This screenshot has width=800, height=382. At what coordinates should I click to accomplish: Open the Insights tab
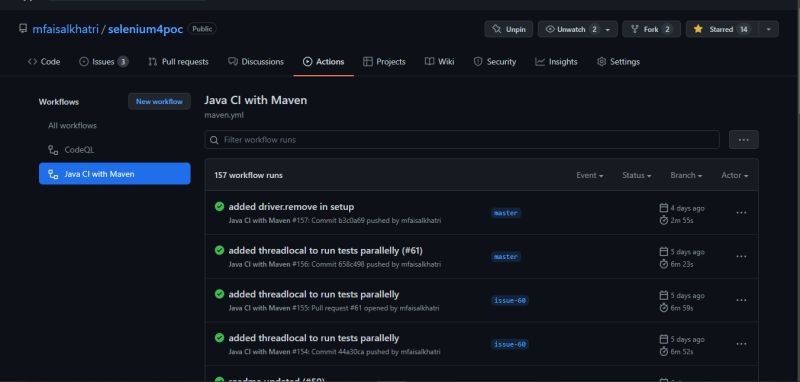click(x=556, y=62)
